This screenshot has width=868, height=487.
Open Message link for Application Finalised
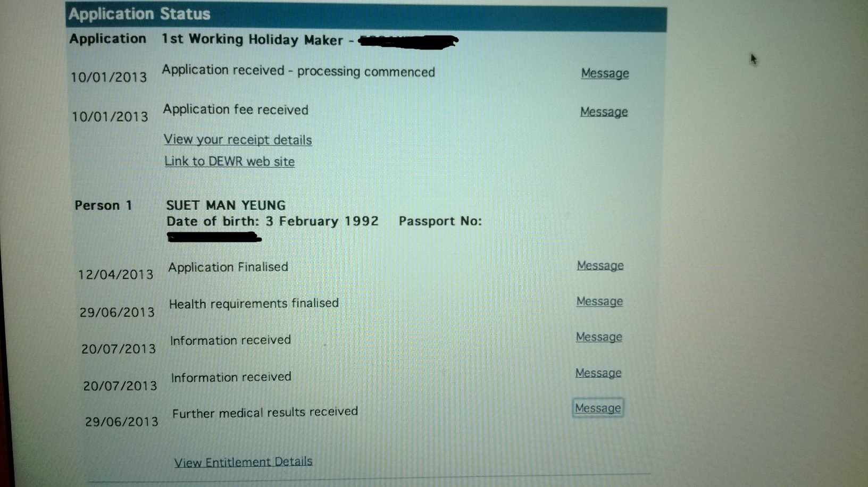[x=600, y=265]
